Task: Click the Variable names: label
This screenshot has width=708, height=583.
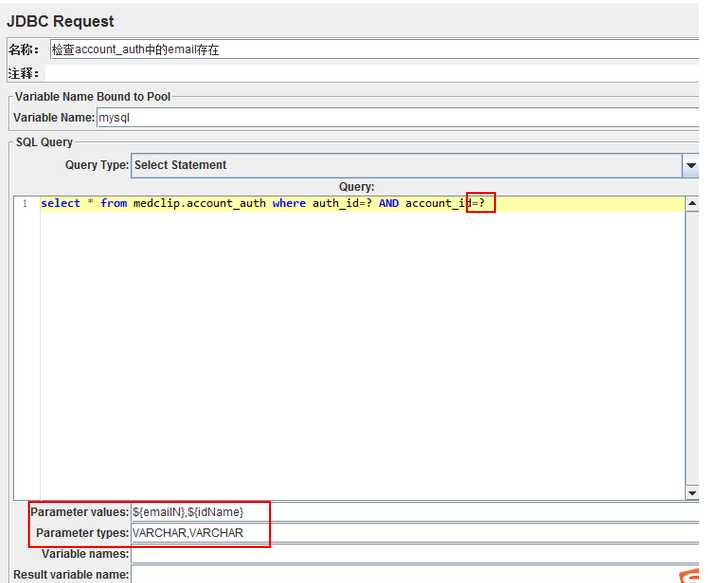Action: point(85,554)
